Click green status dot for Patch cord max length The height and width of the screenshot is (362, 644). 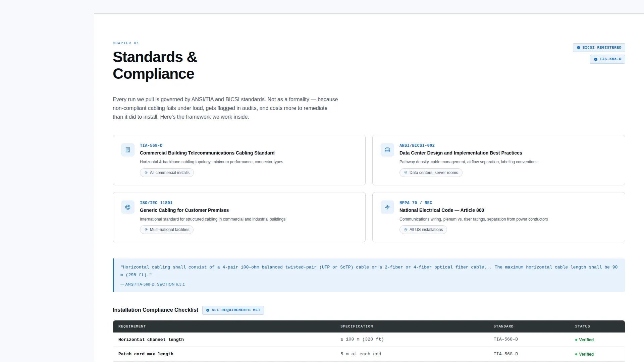click(576, 354)
